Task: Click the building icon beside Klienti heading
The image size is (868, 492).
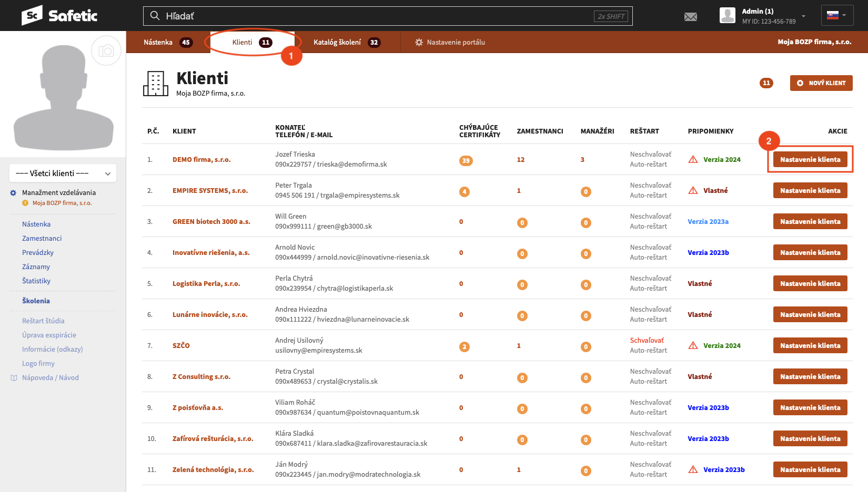Action: click(x=156, y=84)
